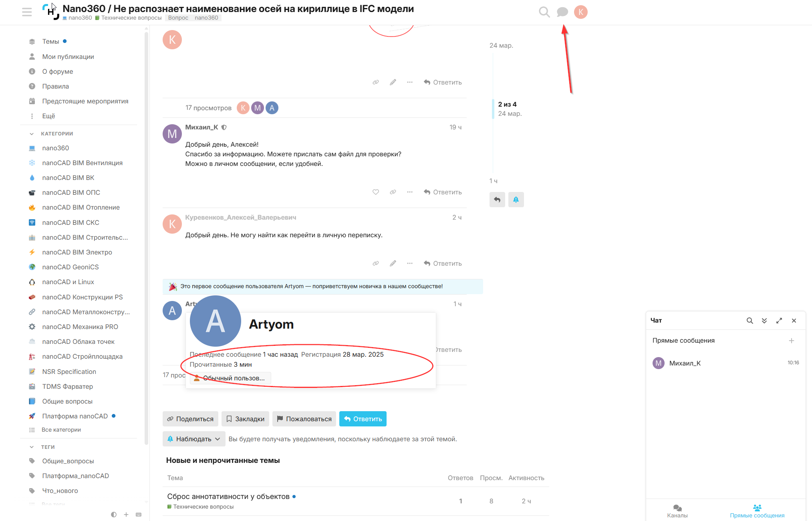This screenshot has height=521, width=812.
Task: Expand chat panel to full screen
Action: 779,321
